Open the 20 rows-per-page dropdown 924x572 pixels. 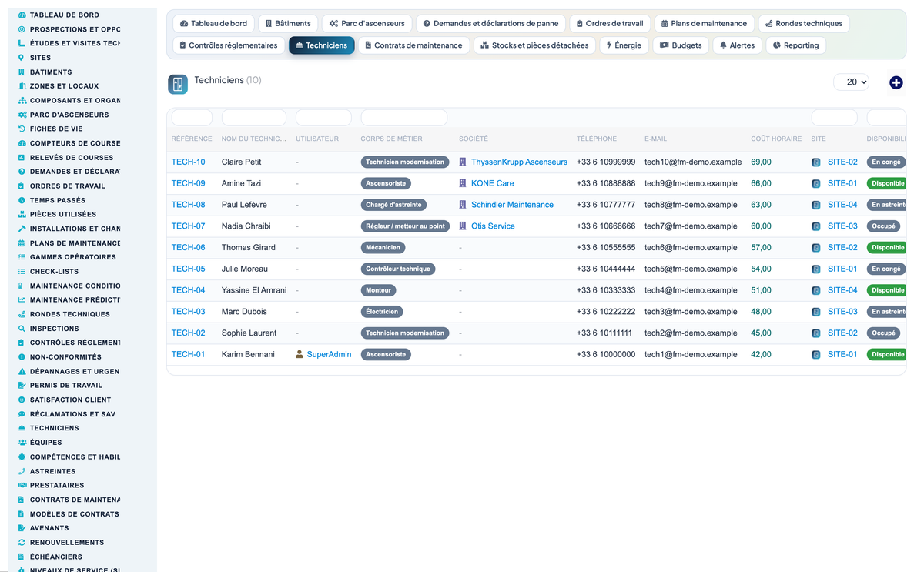[851, 82]
